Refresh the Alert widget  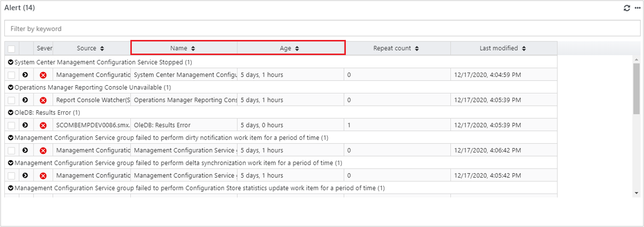click(627, 8)
